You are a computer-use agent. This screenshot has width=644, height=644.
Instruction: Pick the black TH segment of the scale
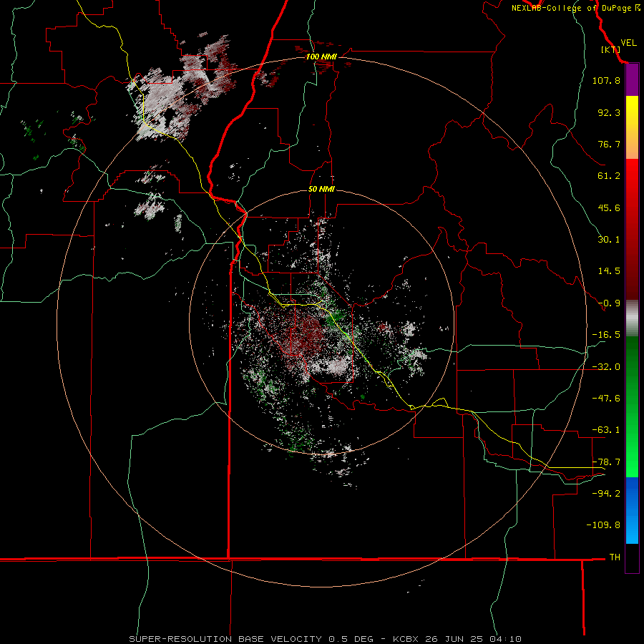(632, 557)
